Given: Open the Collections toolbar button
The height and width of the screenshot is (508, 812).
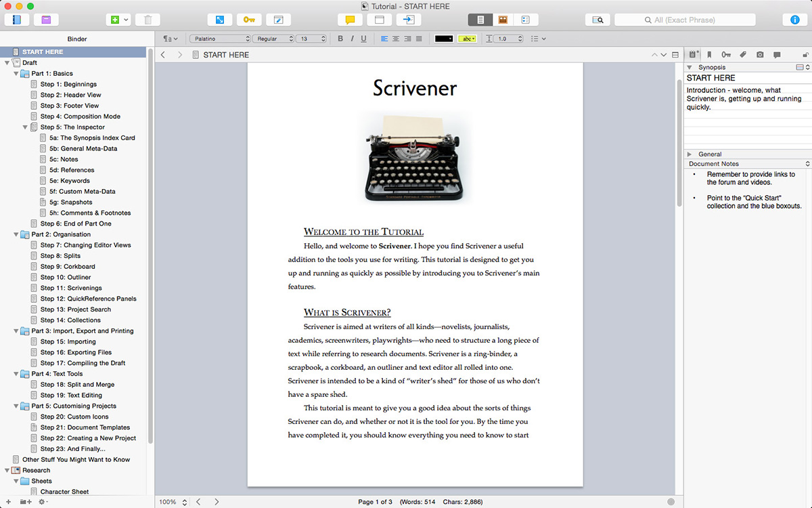Looking at the screenshot, I should [x=46, y=20].
